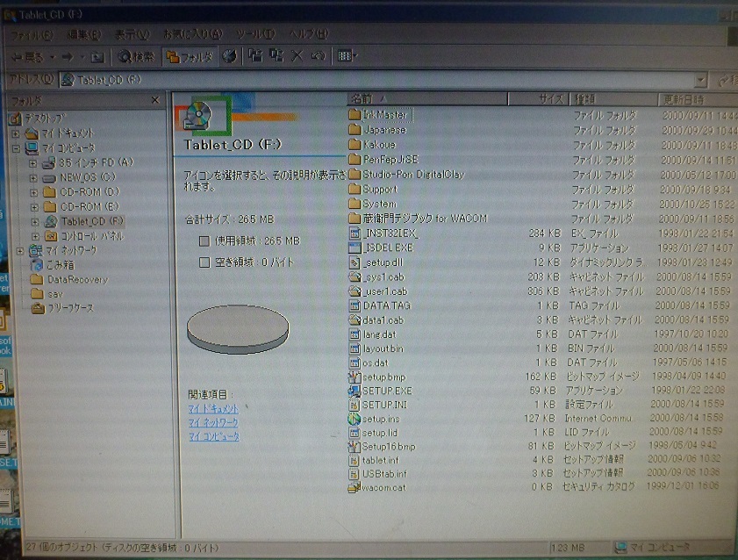Open the ファイル(F) menu

click(x=32, y=35)
